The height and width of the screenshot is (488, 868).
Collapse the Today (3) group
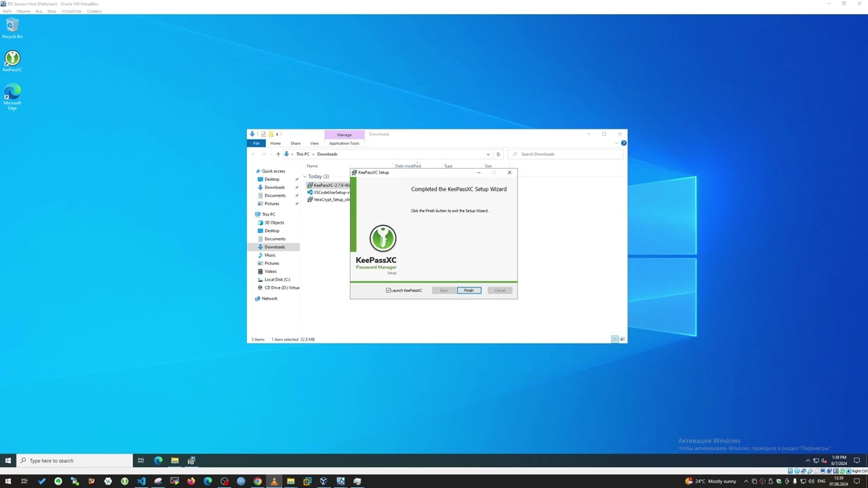click(305, 176)
